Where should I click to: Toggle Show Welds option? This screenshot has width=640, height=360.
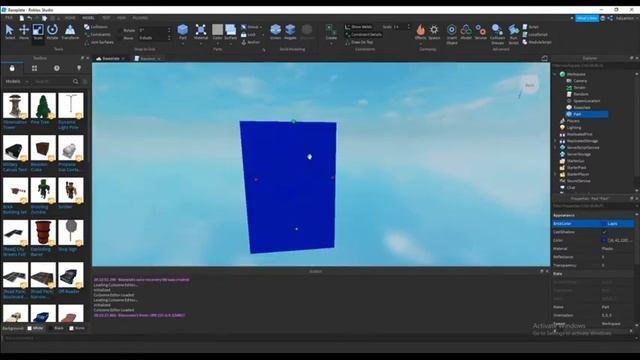[358, 27]
